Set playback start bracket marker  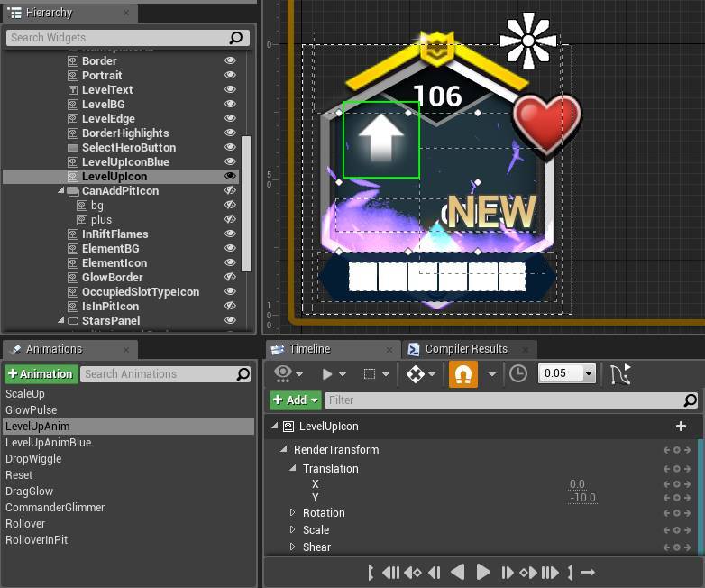click(x=371, y=573)
